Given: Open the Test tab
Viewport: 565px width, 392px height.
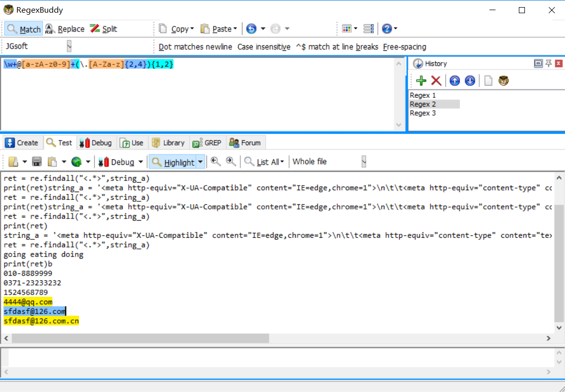Looking at the screenshot, I should coord(60,142).
